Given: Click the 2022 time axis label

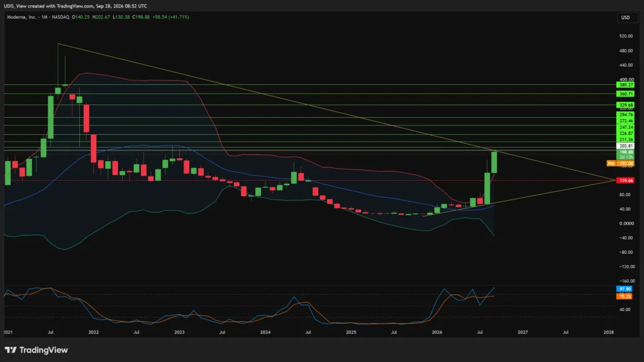Looking at the screenshot, I should (x=94, y=332).
